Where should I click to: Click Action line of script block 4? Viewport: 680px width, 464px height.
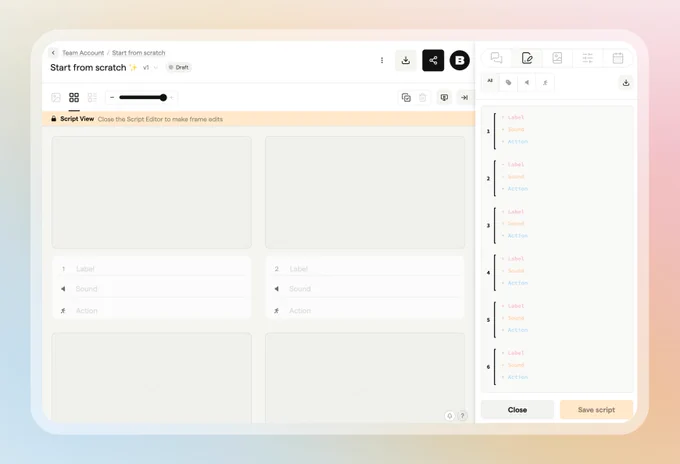(517, 283)
